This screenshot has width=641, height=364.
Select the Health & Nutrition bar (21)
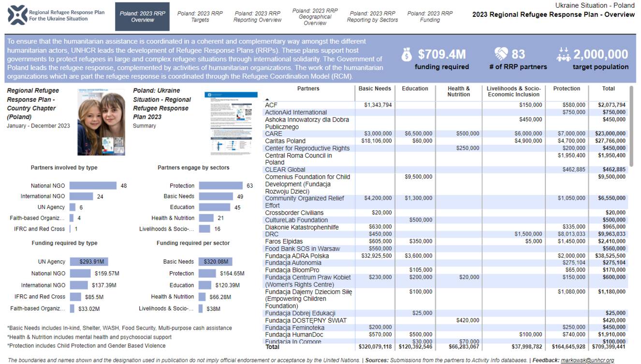[x=206, y=218]
